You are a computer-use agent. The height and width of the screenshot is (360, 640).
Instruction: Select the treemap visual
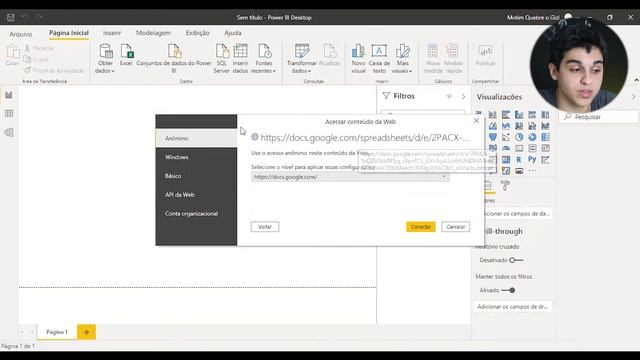coord(545,137)
